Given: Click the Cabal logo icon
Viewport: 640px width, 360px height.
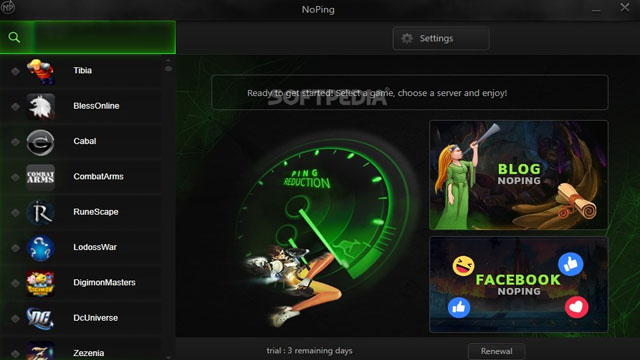Looking at the screenshot, I should 40,142.
